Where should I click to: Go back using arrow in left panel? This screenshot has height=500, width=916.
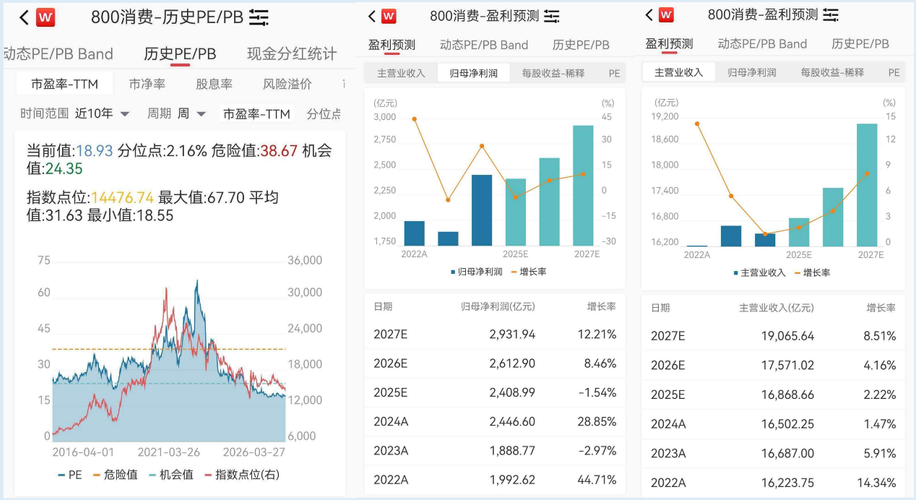pos(23,18)
